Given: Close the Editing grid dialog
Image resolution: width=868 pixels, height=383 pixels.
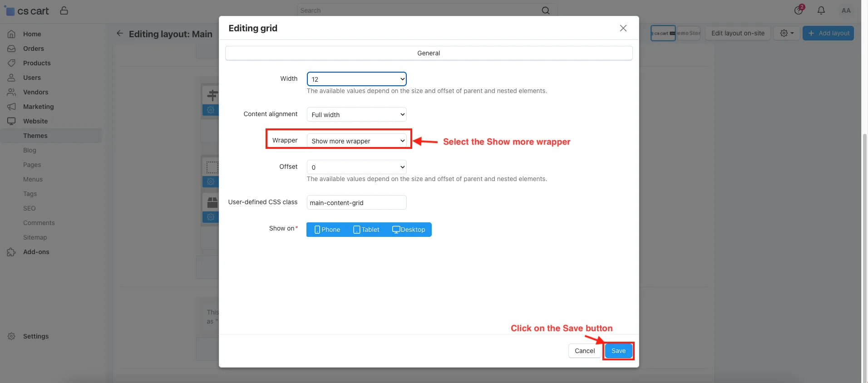Looking at the screenshot, I should (623, 28).
